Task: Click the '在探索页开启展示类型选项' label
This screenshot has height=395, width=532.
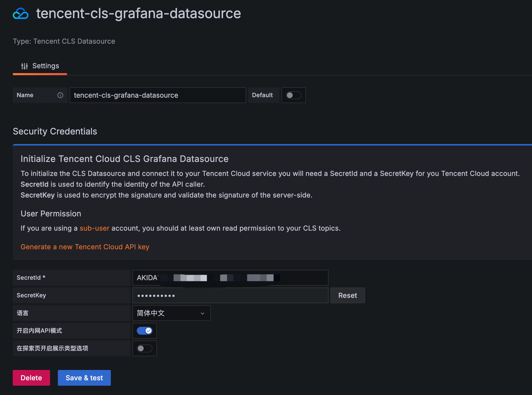Action: coord(52,348)
